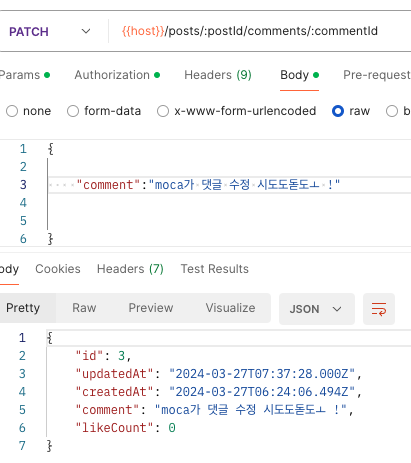Click the "comment" response line

(x=214, y=410)
